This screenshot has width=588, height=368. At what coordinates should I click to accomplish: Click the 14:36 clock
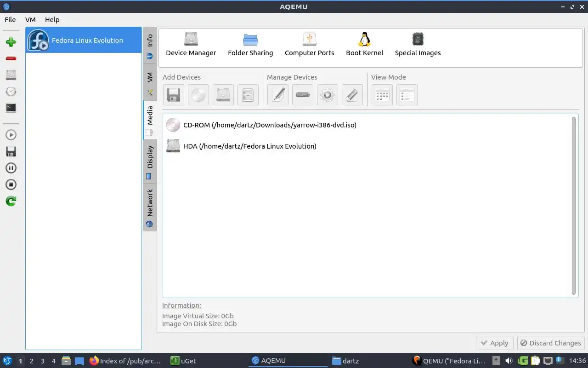(577, 361)
